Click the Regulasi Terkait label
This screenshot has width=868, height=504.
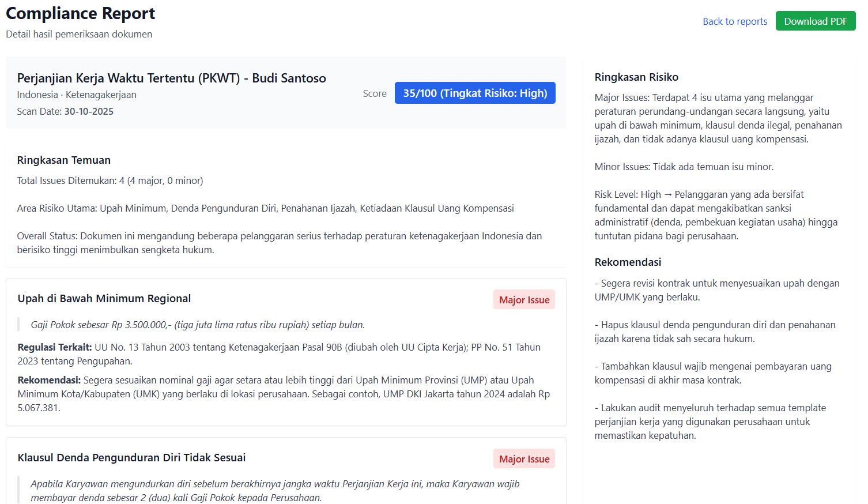click(x=55, y=347)
